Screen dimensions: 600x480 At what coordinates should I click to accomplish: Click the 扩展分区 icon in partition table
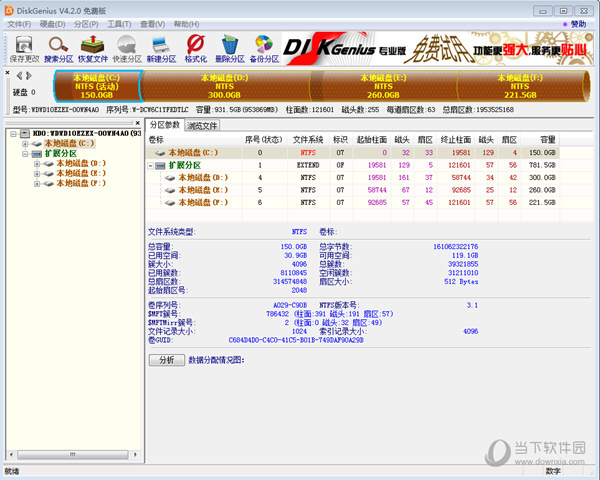[160, 166]
